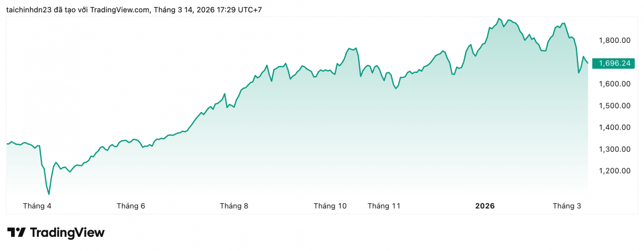This screenshot has width=644, height=251.
Task: Click the taichinhdn23 attribution header text
Action: click(134, 10)
